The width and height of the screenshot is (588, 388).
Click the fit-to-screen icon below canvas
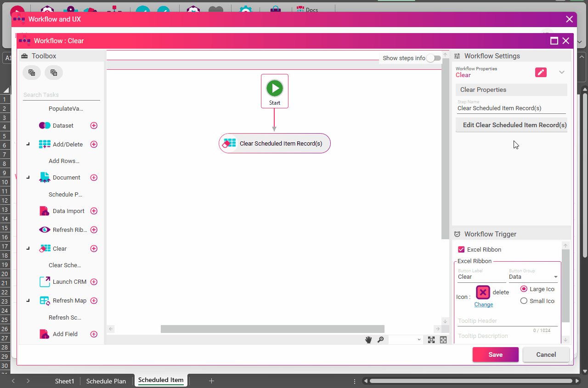point(431,340)
